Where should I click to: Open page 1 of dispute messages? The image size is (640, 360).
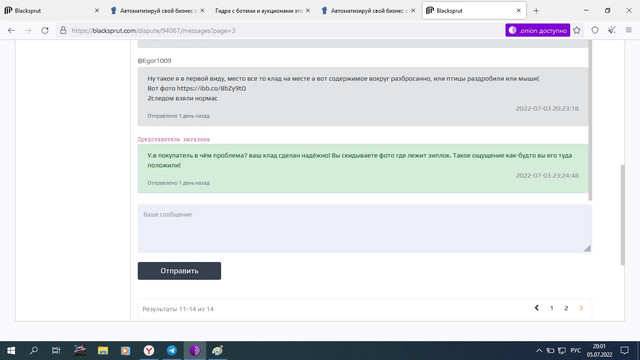[x=551, y=308]
